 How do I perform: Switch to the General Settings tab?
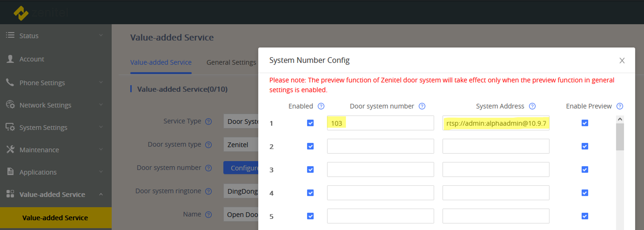[231, 62]
